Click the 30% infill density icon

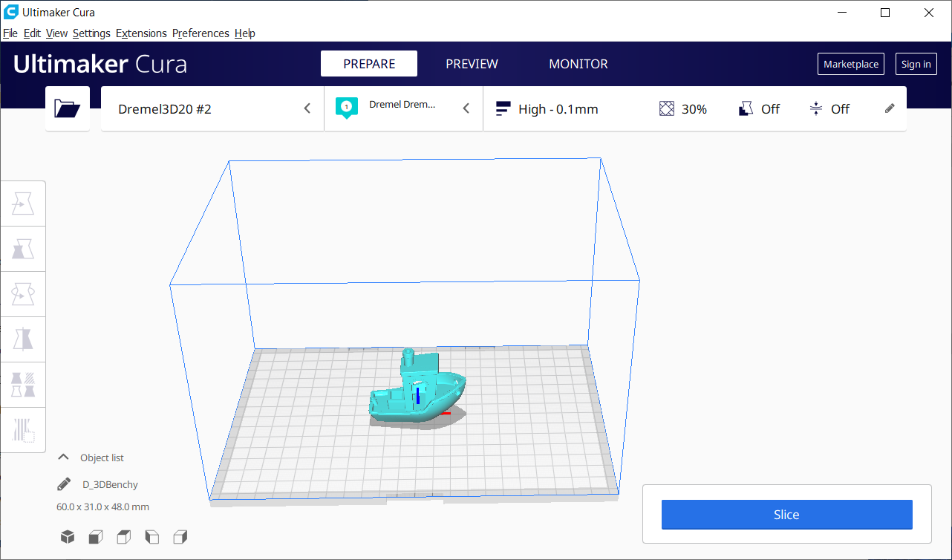(x=667, y=109)
